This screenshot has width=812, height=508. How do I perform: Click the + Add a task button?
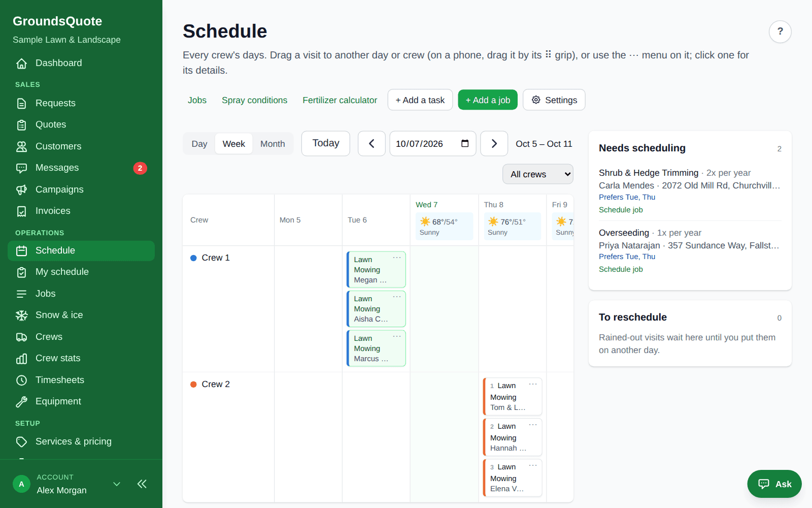(420, 100)
